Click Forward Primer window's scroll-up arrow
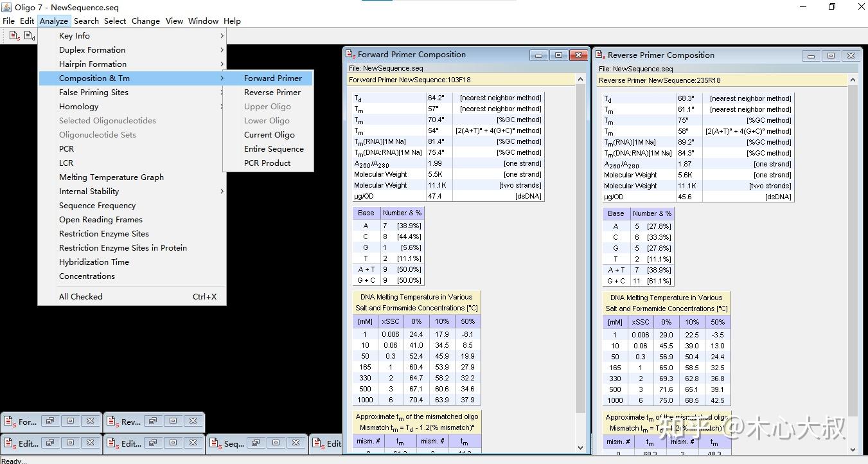This screenshot has width=868, height=464. pos(581,80)
